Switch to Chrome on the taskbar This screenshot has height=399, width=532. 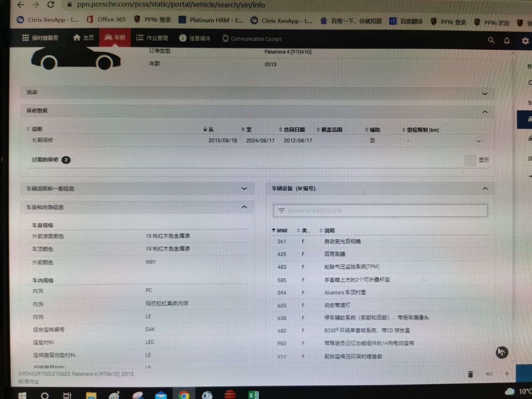184,395
